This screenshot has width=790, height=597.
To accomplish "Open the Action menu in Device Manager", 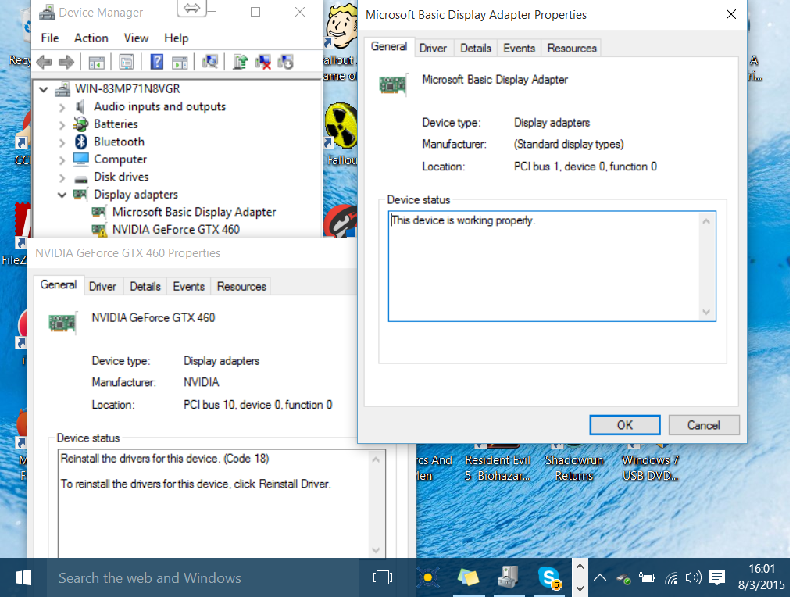I will coord(91,38).
